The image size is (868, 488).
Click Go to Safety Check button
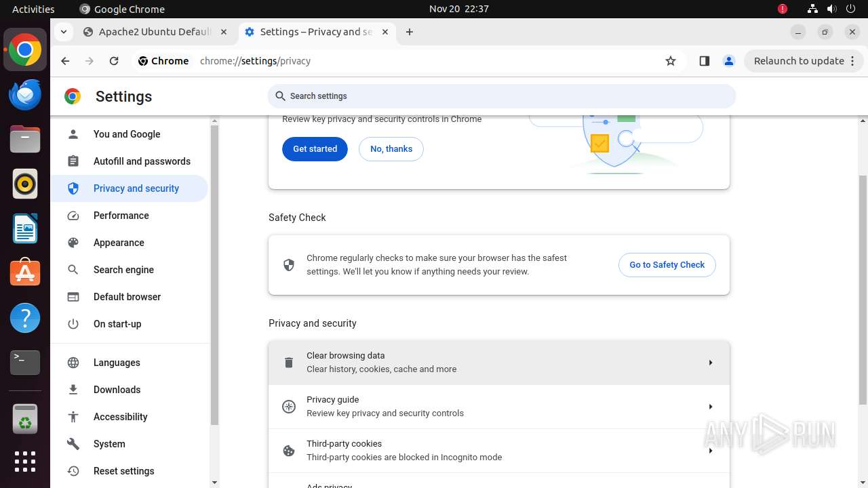tap(667, 265)
